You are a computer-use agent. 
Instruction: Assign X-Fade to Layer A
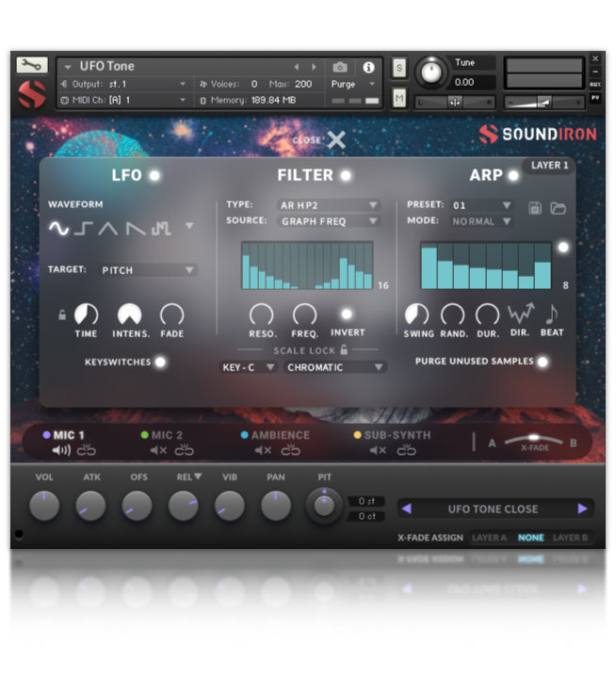[x=489, y=538]
